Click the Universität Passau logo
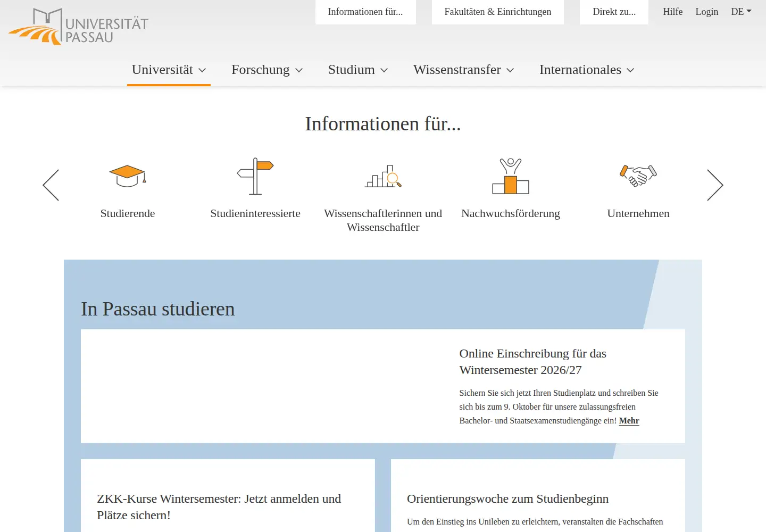Screen dimensions: 766x532 tap(79, 26)
